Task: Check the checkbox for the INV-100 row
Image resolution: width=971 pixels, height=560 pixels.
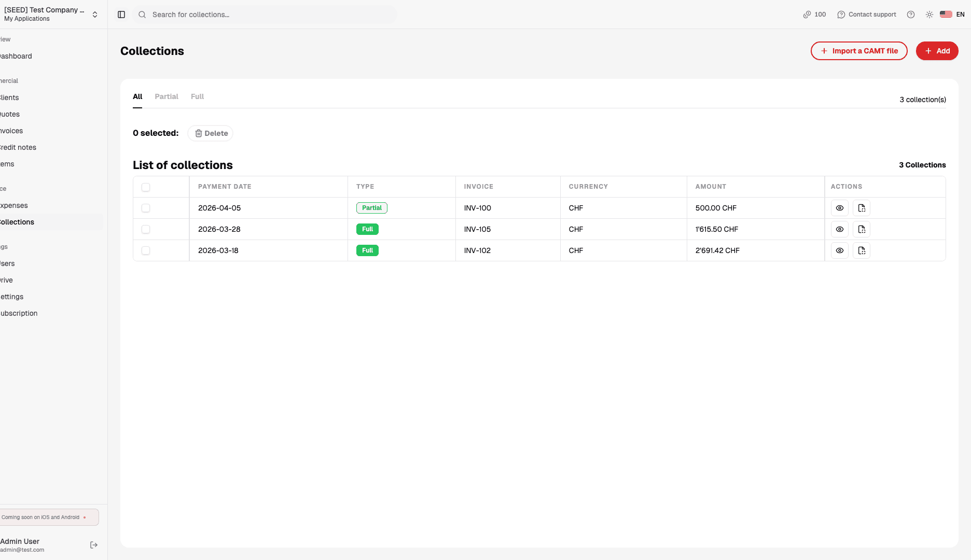Action: point(146,207)
